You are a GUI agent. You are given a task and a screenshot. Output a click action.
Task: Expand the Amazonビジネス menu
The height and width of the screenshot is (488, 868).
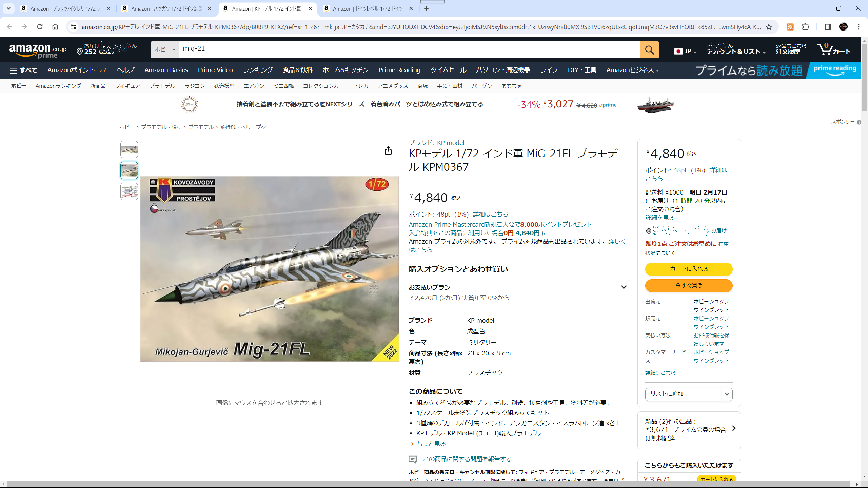633,70
